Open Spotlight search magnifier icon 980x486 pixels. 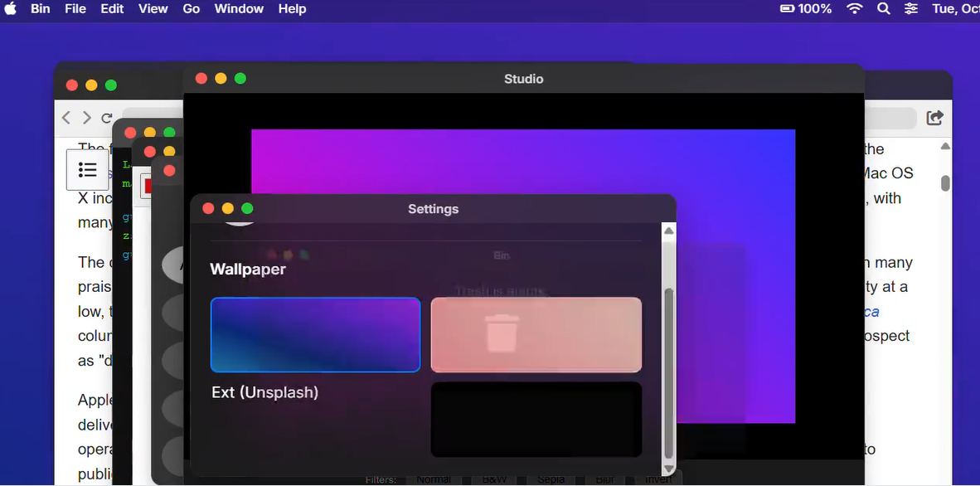884,9
